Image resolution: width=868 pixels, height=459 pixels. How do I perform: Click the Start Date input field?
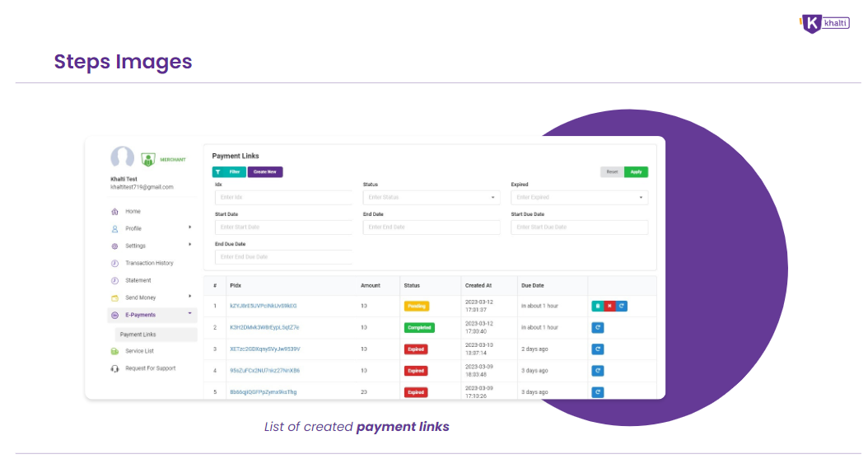pyautogui.click(x=282, y=227)
